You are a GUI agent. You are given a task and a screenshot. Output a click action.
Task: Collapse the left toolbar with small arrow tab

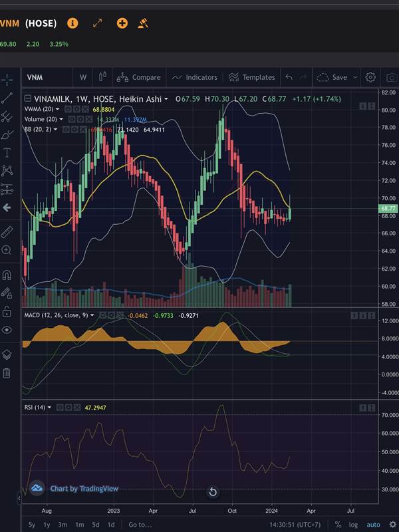point(19,498)
